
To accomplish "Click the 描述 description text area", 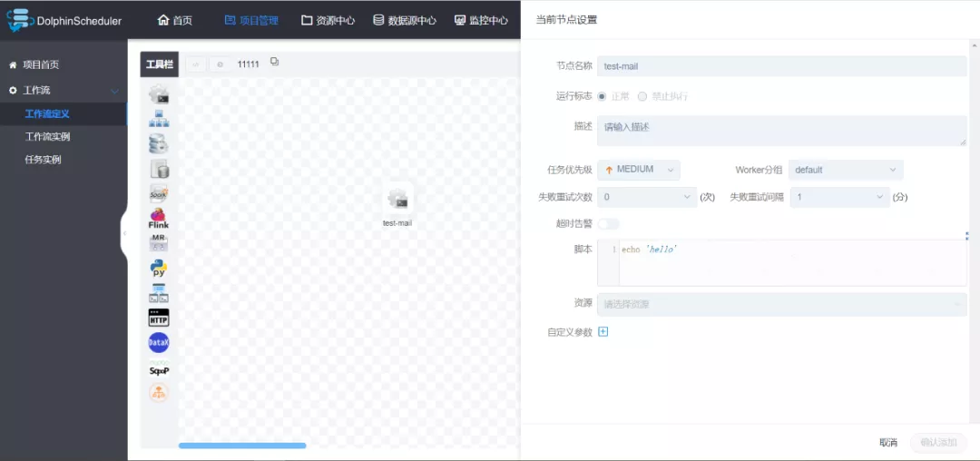I will click(782, 131).
